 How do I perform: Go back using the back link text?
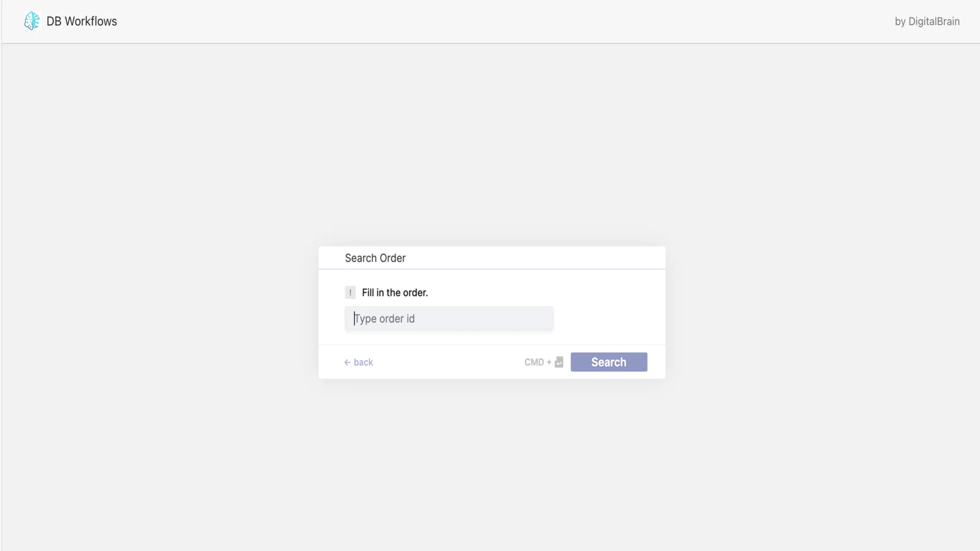tap(363, 362)
